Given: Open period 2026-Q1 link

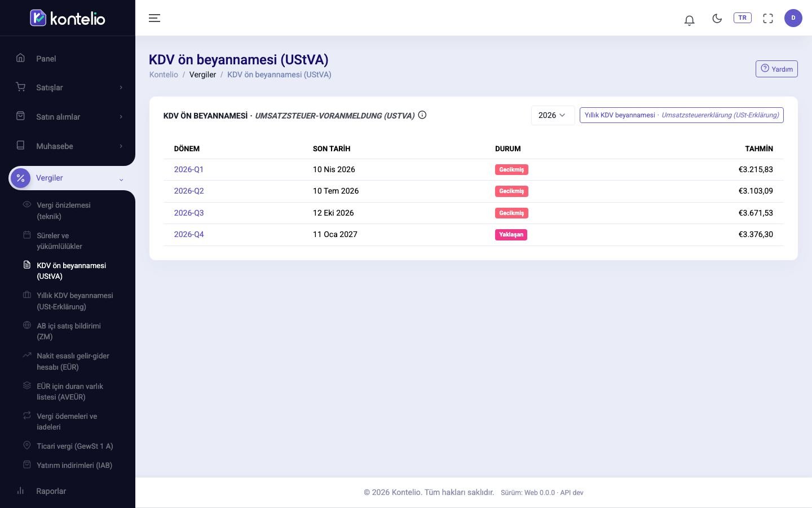Looking at the screenshot, I should tap(189, 169).
